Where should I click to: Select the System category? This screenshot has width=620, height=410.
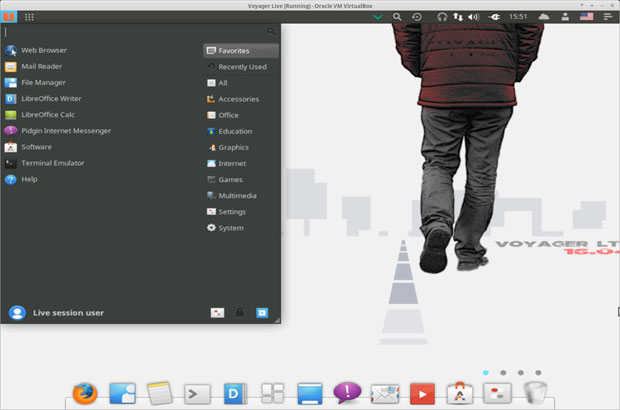click(241, 228)
